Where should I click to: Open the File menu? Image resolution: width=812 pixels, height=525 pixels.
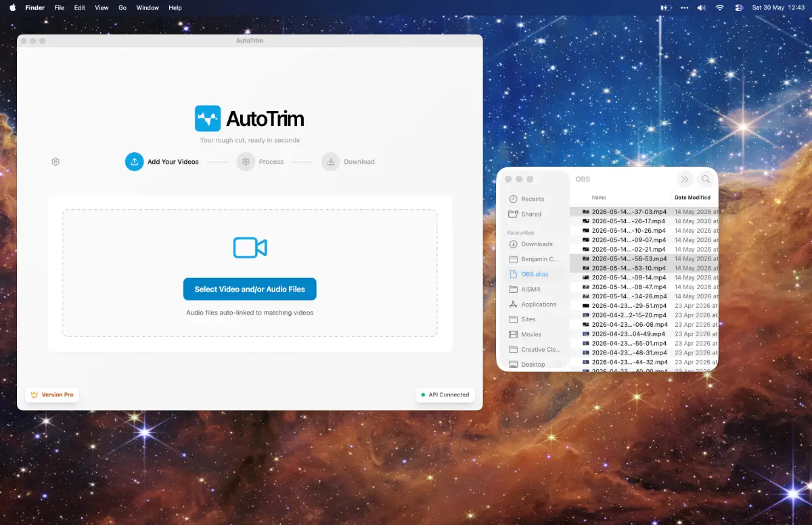(60, 7)
